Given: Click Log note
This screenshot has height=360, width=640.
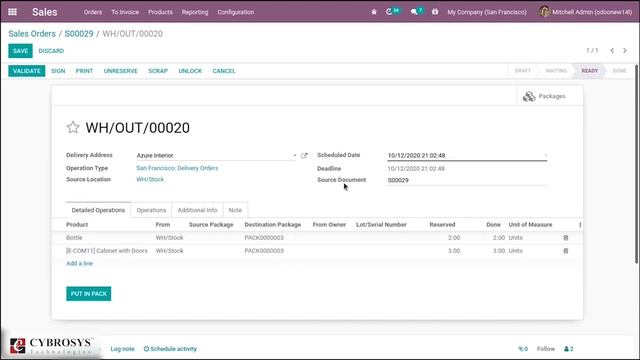Looking at the screenshot, I should point(122,349).
